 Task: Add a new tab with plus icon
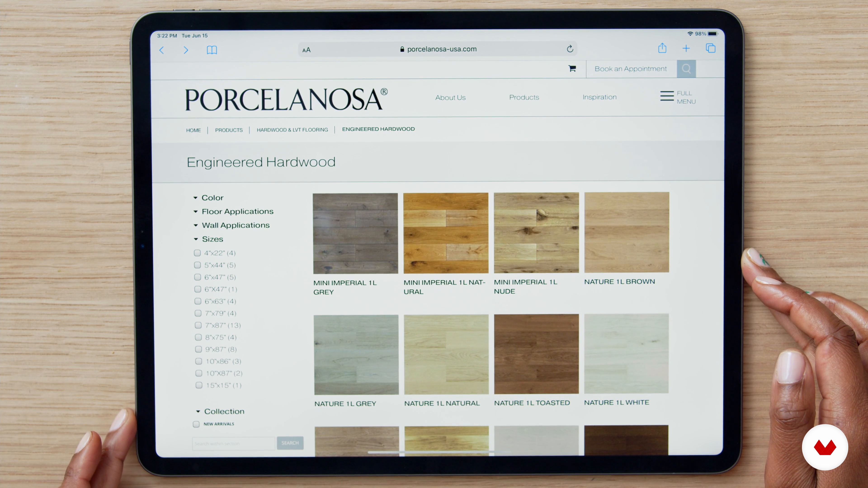point(686,49)
